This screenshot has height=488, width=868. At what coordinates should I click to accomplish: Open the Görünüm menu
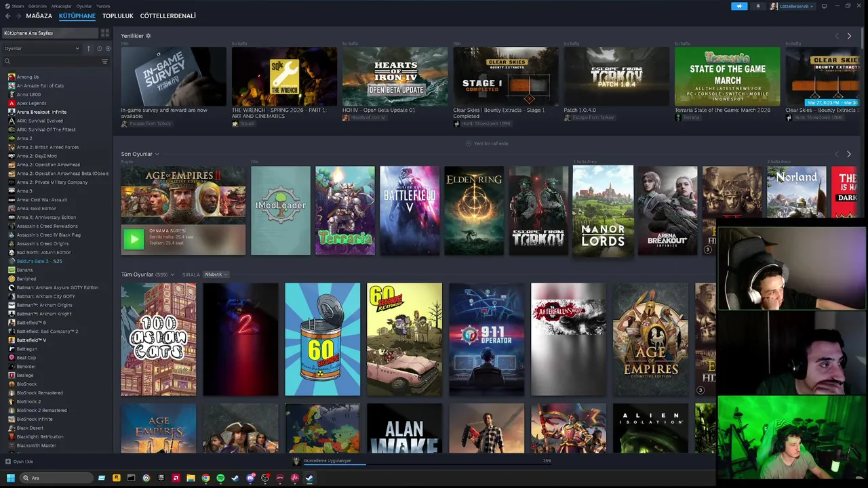click(37, 6)
